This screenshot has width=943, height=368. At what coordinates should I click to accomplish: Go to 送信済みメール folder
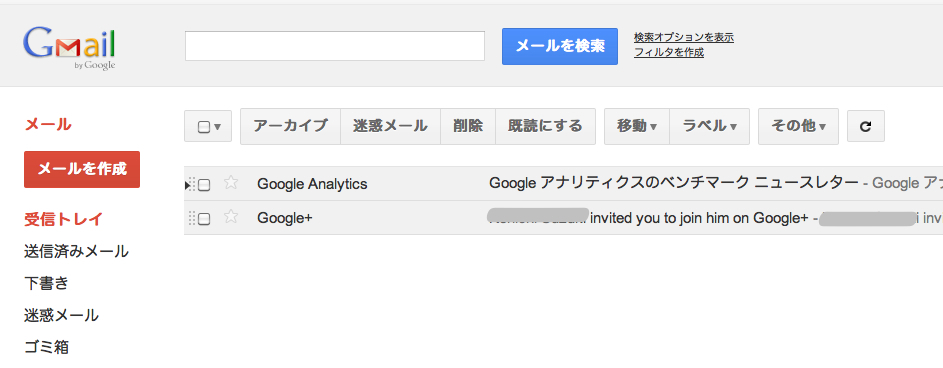(x=76, y=251)
